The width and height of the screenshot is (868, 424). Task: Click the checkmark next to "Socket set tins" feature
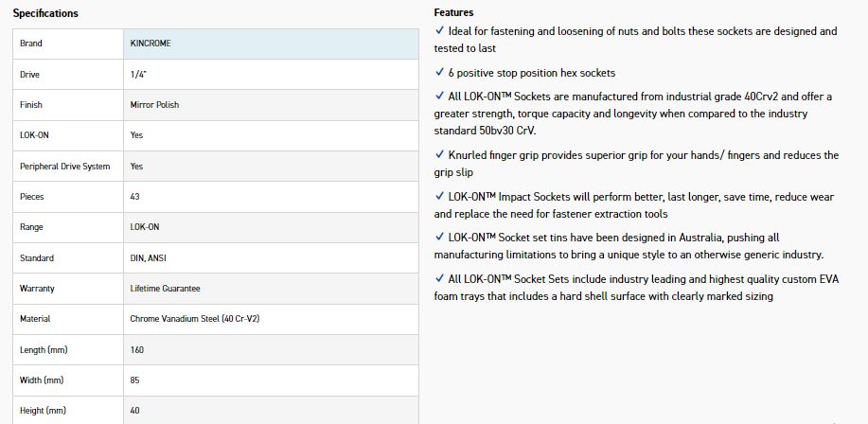pos(439,237)
